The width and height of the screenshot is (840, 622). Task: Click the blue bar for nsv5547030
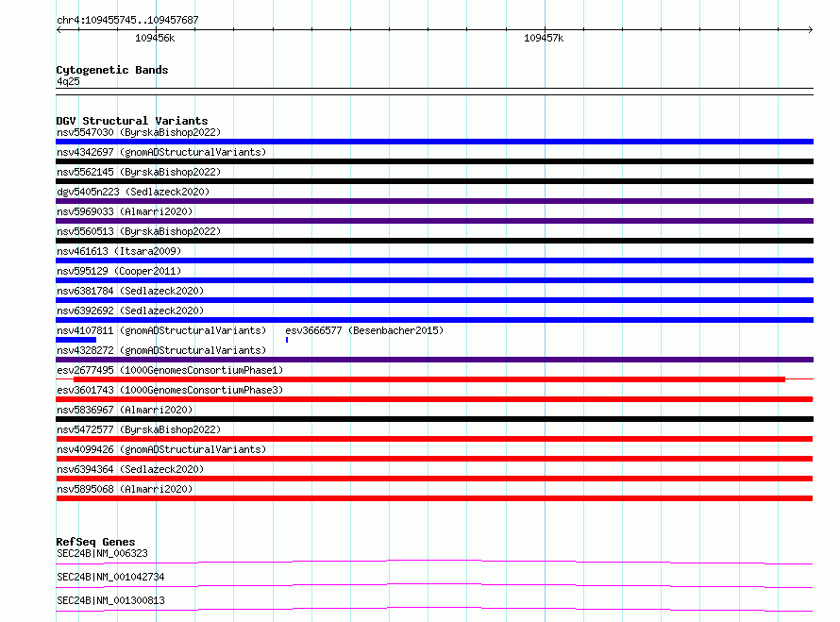point(434,142)
